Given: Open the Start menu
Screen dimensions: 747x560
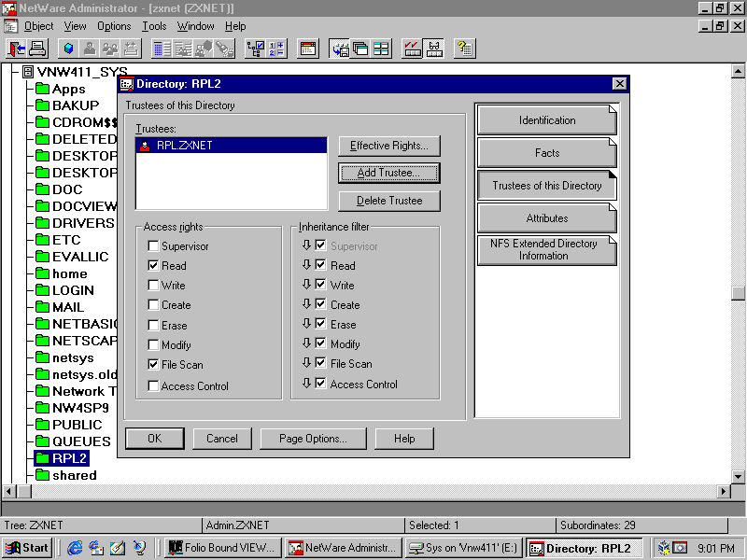Looking at the screenshot, I should coord(27,548).
